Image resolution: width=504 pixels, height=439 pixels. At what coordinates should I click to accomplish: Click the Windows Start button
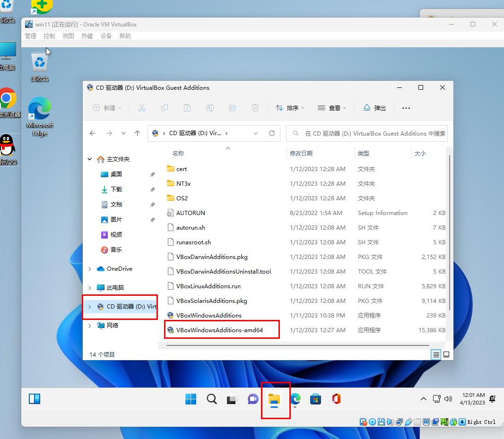[191, 399]
